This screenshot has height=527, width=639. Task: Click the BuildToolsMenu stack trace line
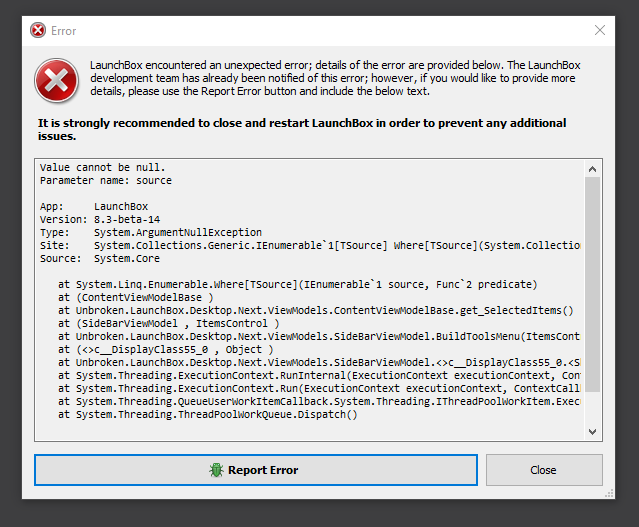coord(319,337)
